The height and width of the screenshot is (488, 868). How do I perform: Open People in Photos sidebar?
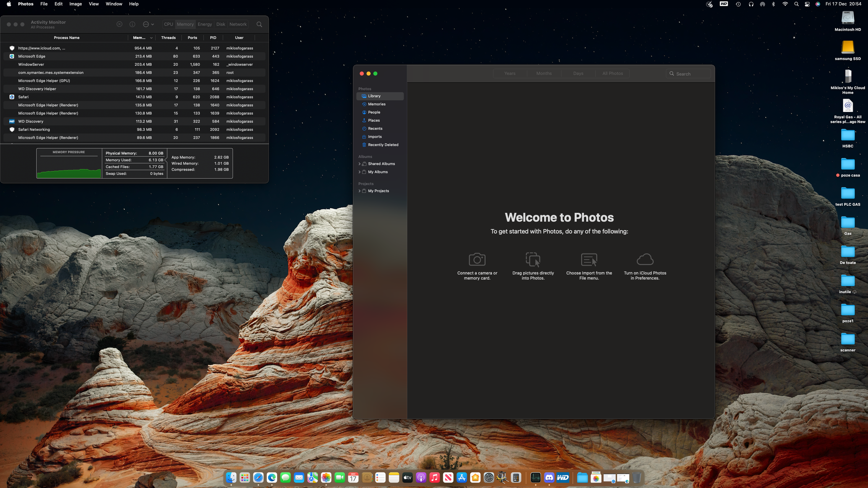374,112
